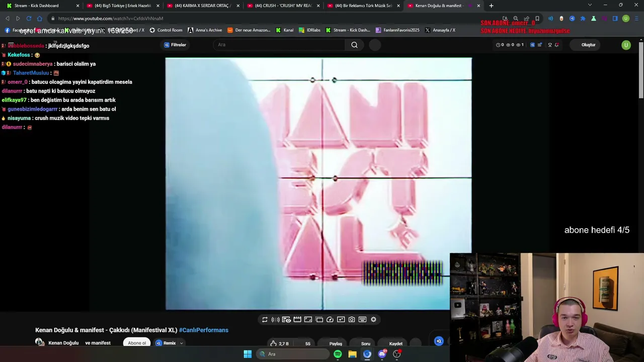
Task: Toggle the pop-up player dashed-frame icon
Action: coord(319,319)
